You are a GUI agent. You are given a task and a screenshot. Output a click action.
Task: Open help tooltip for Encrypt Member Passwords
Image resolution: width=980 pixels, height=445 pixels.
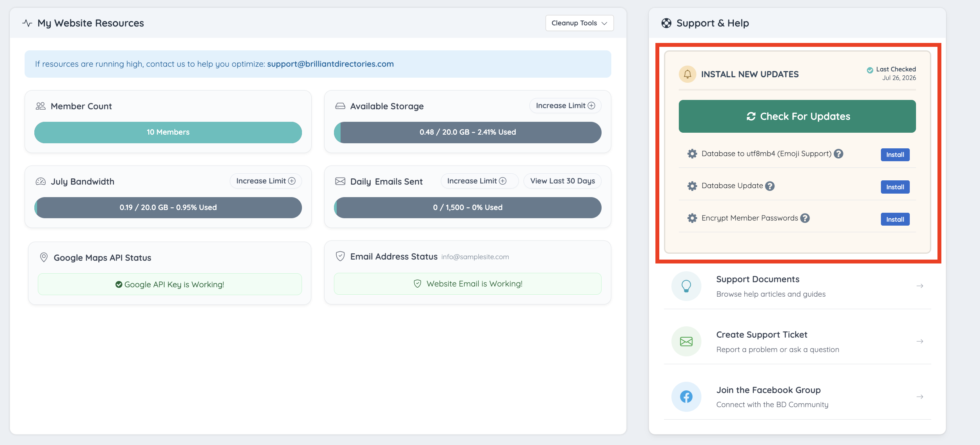click(805, 218)
